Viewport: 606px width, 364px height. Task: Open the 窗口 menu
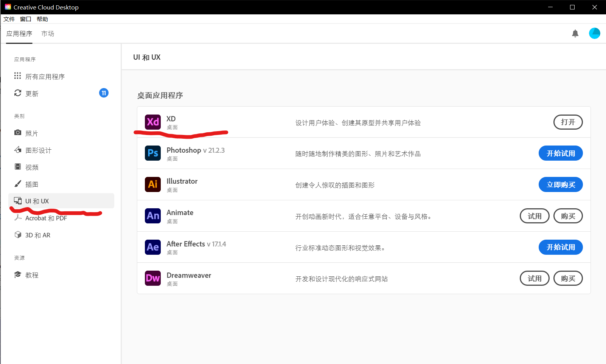[26, 19]
